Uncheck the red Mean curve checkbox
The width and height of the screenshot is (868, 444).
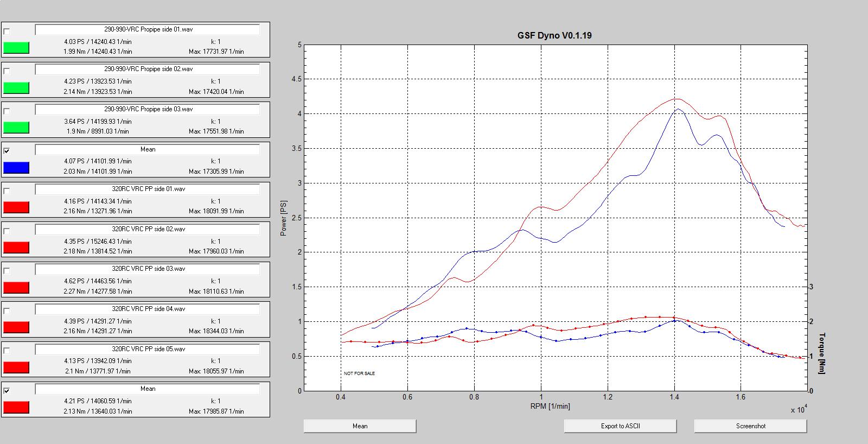click(x=7, y=390)
